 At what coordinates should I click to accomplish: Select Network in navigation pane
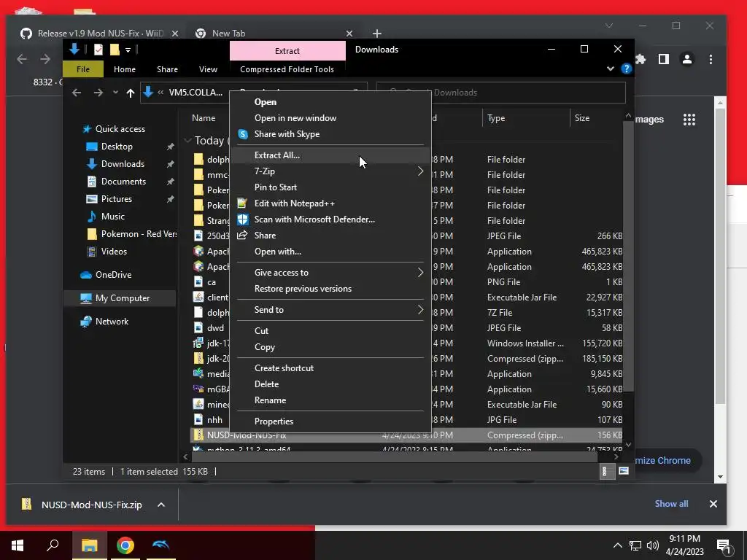tap(112, 322)
